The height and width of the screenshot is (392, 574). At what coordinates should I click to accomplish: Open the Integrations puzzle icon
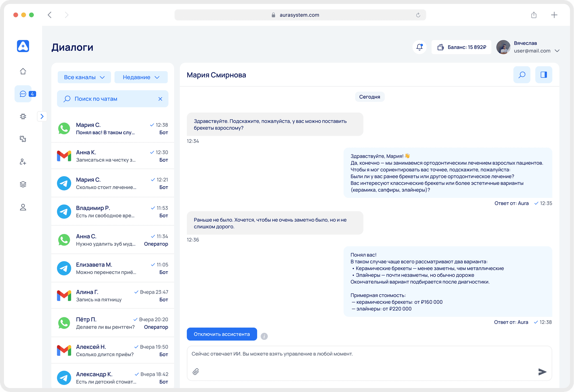coord(23,139)
